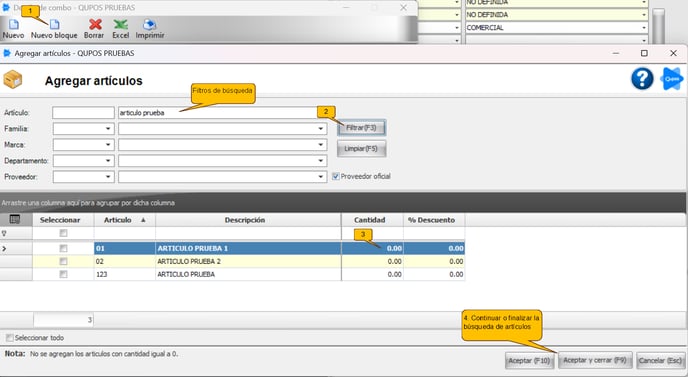
Task: Open the Proveedor description dropdown
Action: (x=321, y=177)
